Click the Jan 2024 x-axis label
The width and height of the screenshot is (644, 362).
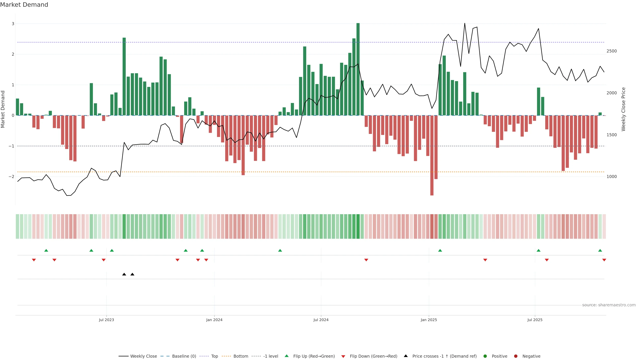(214, 320)
